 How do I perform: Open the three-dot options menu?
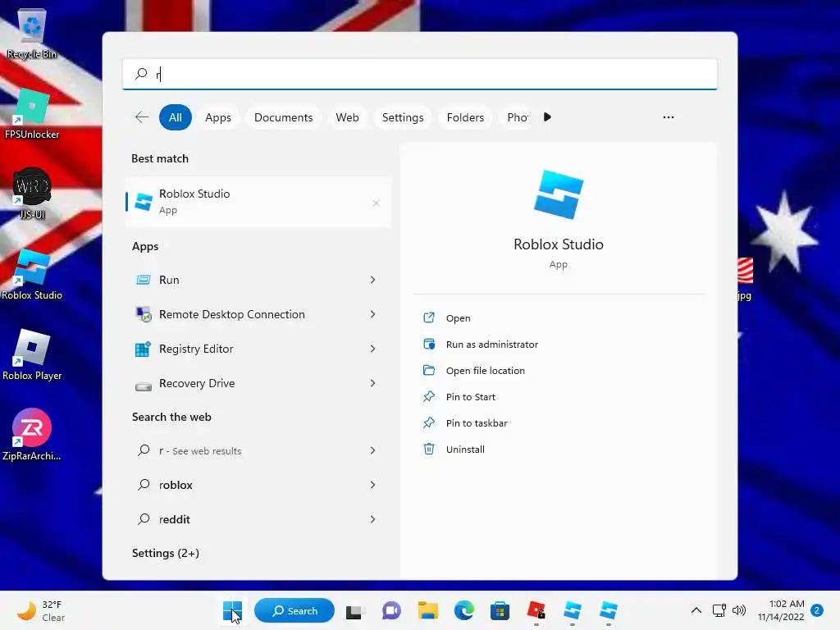668,117
